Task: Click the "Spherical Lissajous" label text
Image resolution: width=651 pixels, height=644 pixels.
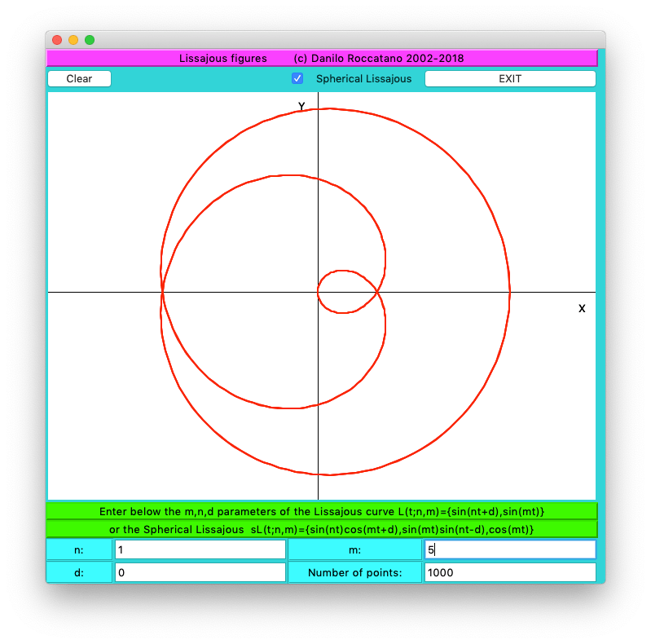Action: click(x=363, y=79)
